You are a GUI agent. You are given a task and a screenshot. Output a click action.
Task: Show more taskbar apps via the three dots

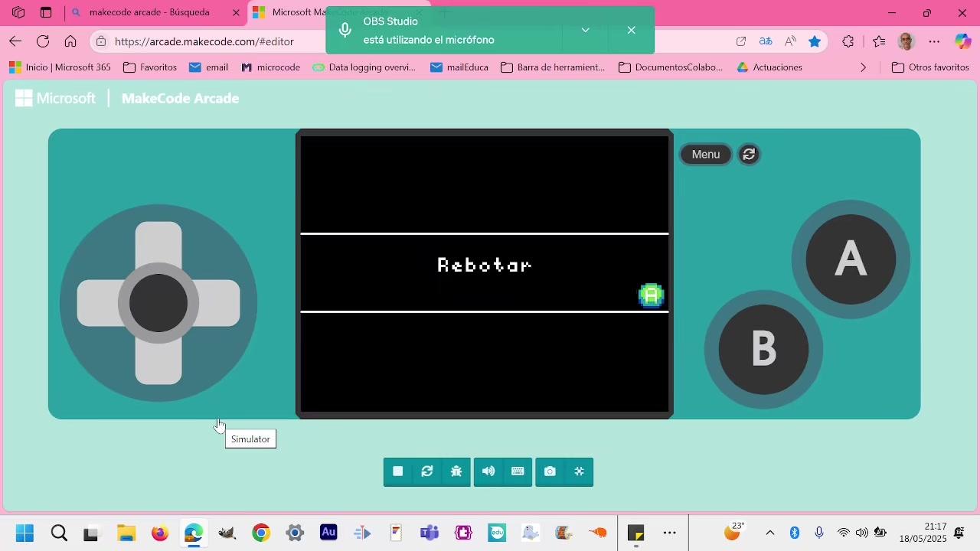click(670, 533)
